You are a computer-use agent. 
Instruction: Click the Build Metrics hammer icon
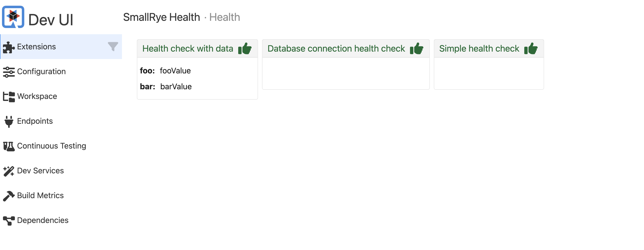pyautogui.click(x=9, y=196)
